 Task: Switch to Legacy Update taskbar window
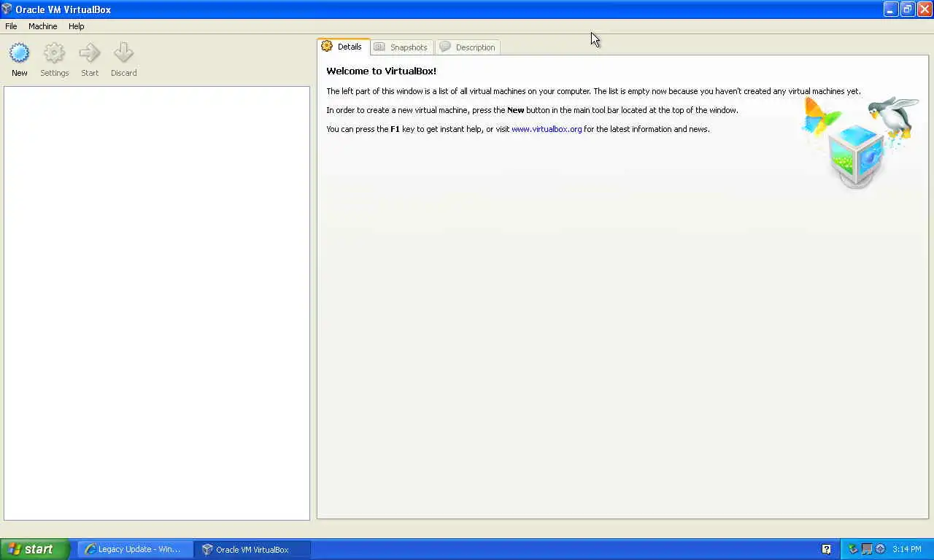click(x=136, y=549)
